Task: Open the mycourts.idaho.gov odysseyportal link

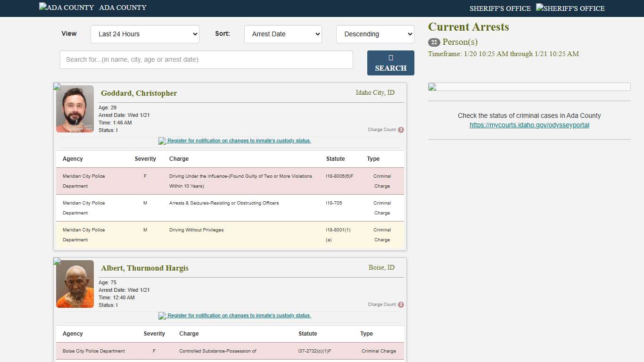Action: coord(529,125)
